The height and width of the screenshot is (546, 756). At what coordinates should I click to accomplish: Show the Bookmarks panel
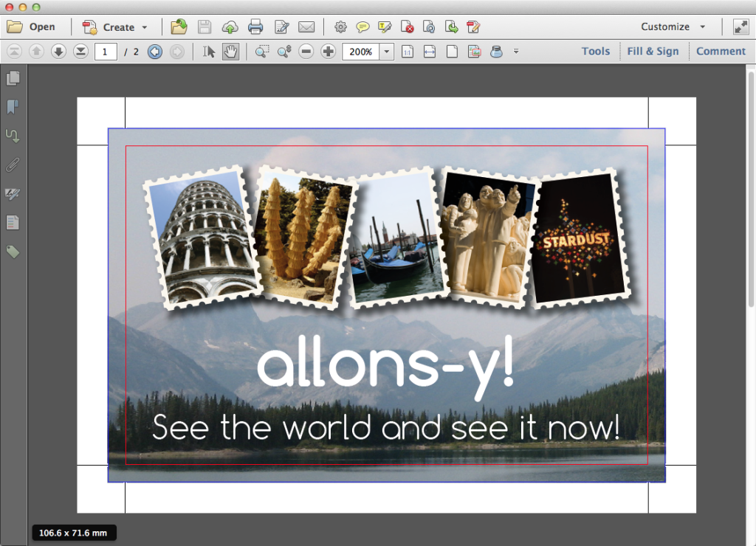13,107
